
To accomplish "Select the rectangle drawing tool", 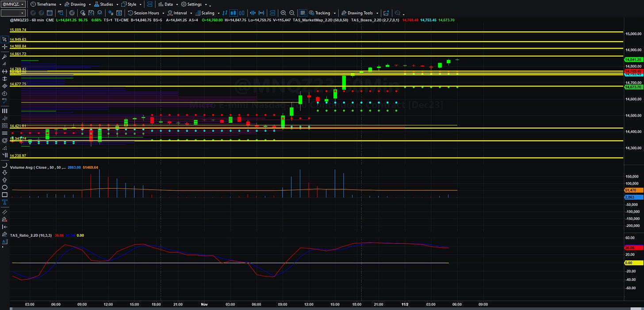I will pyautogui.click(x=4, y=195).
